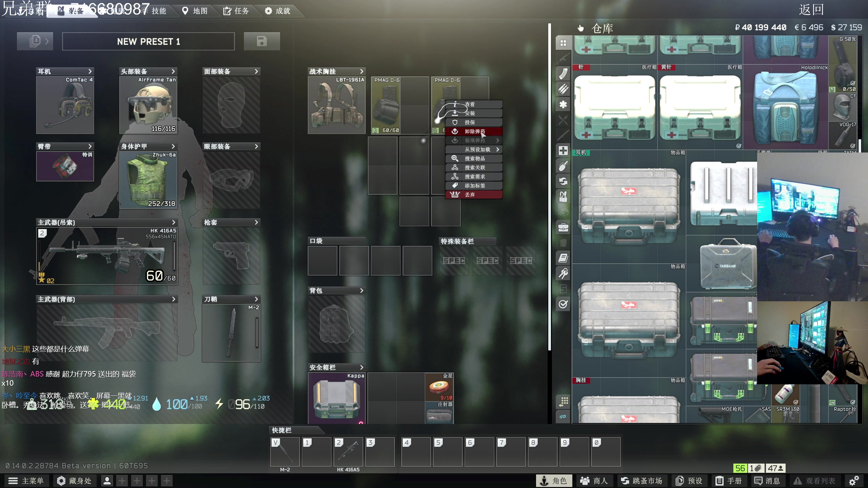Image resolution: width=868 pixels, height=488 pixels.
Task: Expand the 眼部装备 slot header arrow
Action: click(x=256, y=146)
